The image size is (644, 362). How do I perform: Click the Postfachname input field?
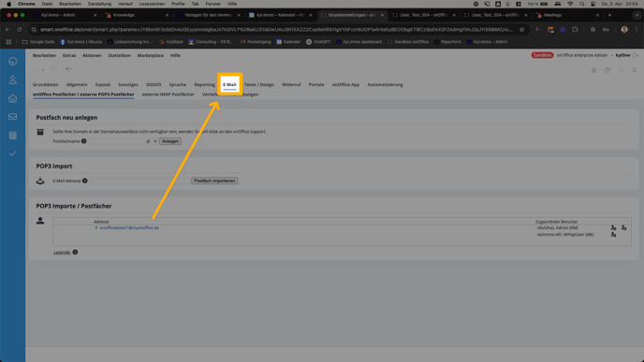[x=117, y=141]
